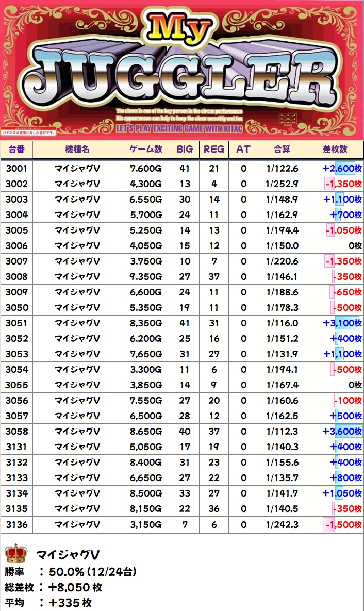Select machine number 3050
Image resolution: width=364 pixels, height=611 pixels.
tap(16, 307)
